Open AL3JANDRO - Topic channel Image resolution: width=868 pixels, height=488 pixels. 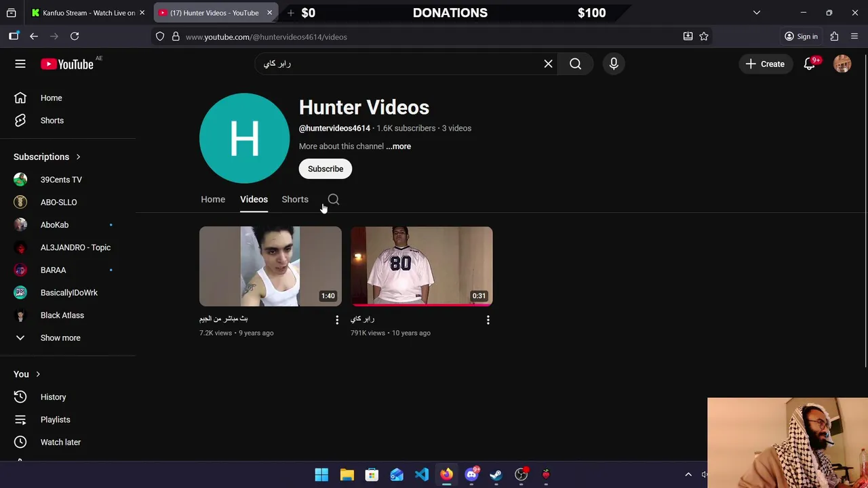pyautogui.click(x=68, y=247)
